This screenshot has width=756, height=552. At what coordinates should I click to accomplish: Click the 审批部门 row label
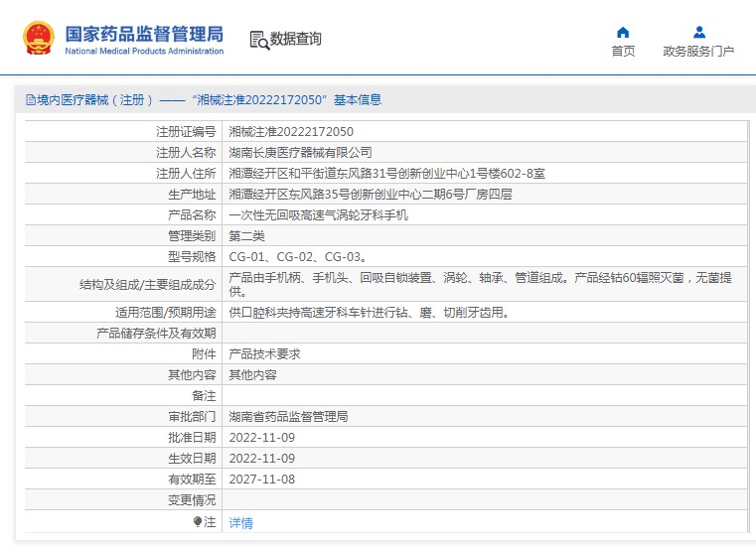pyautogui.click(x=192, y=417)
